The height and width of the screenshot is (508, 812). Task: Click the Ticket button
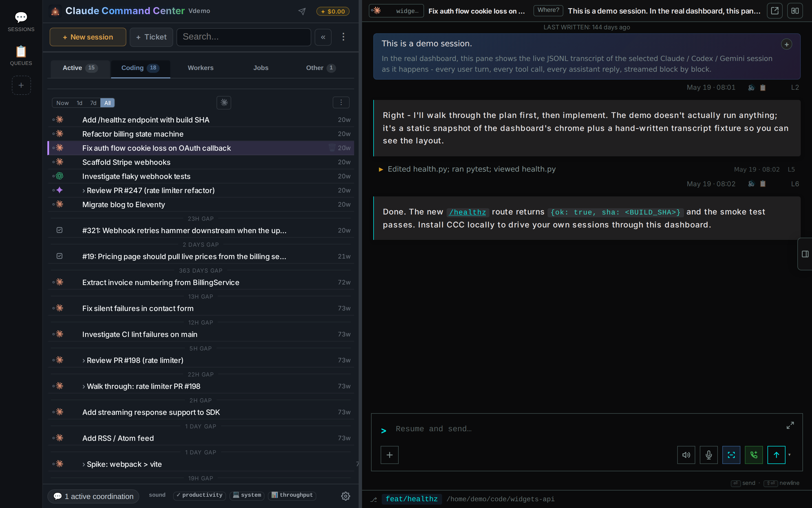[x=151, y=37]
